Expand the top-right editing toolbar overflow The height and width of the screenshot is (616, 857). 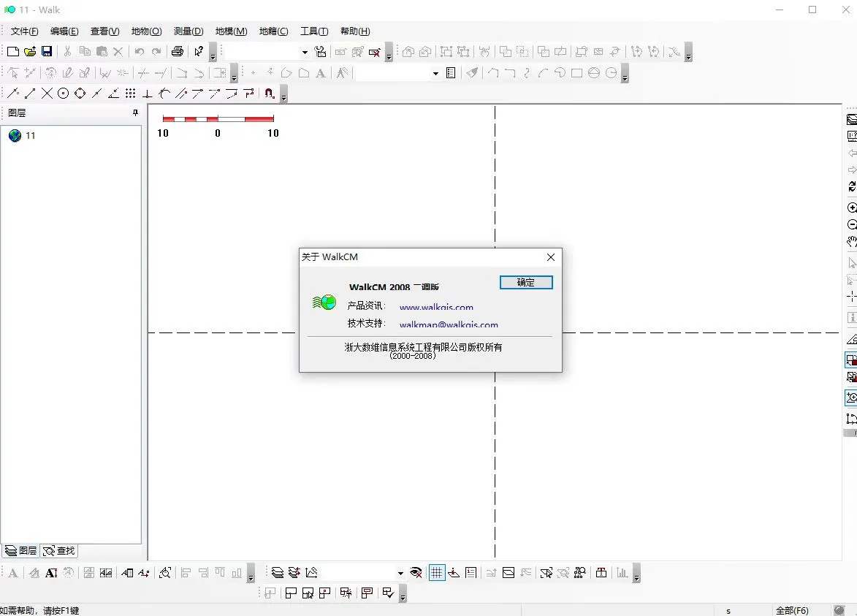[689, 53]
